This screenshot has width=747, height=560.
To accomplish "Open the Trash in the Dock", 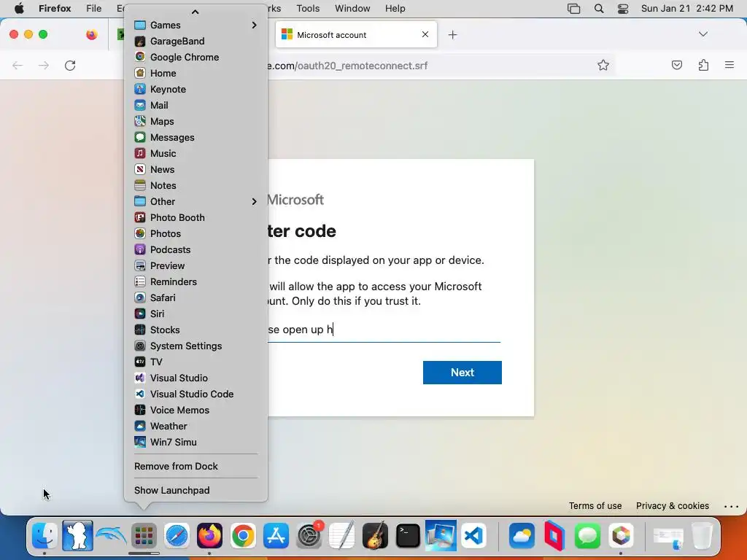I will pos(702,536).
